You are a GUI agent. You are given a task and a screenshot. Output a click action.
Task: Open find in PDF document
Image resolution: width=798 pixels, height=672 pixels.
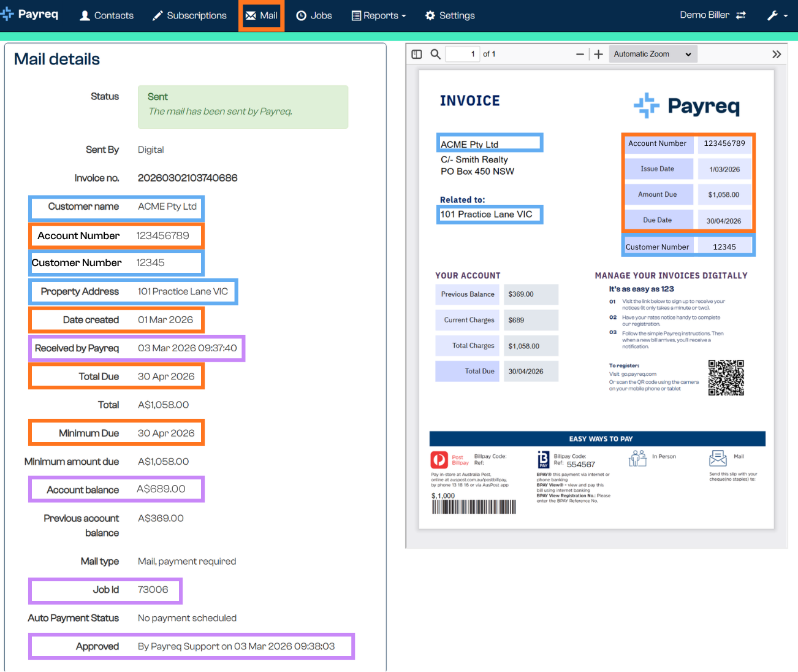pyautogui.click(x=435, y=54)
